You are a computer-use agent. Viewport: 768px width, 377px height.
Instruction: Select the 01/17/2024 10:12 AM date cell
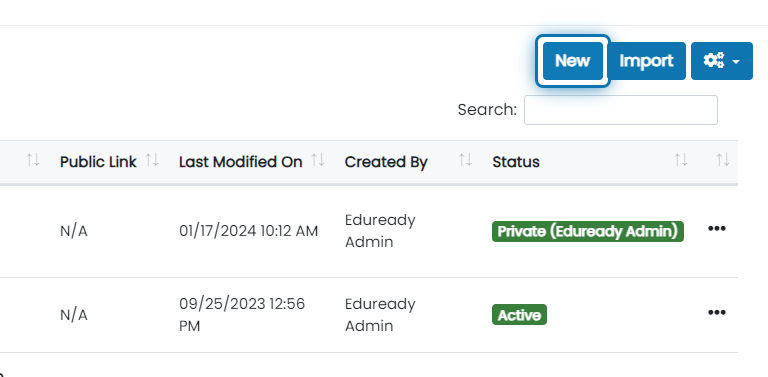click(x=248, y=231)
